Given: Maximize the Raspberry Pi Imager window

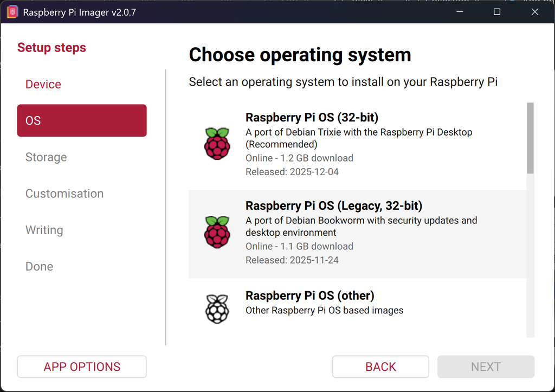Looking at the screenshot, I should coord(497,12).
